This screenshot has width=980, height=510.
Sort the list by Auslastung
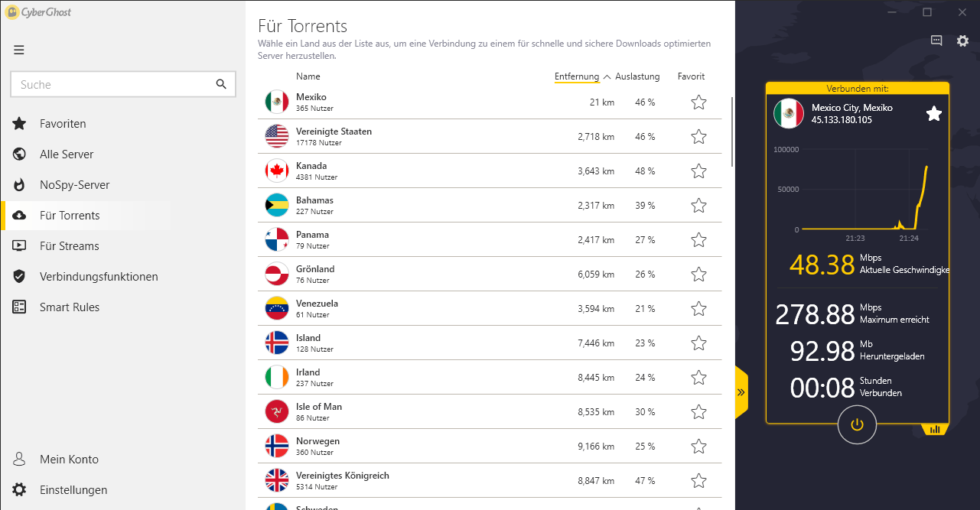point(637,76)
